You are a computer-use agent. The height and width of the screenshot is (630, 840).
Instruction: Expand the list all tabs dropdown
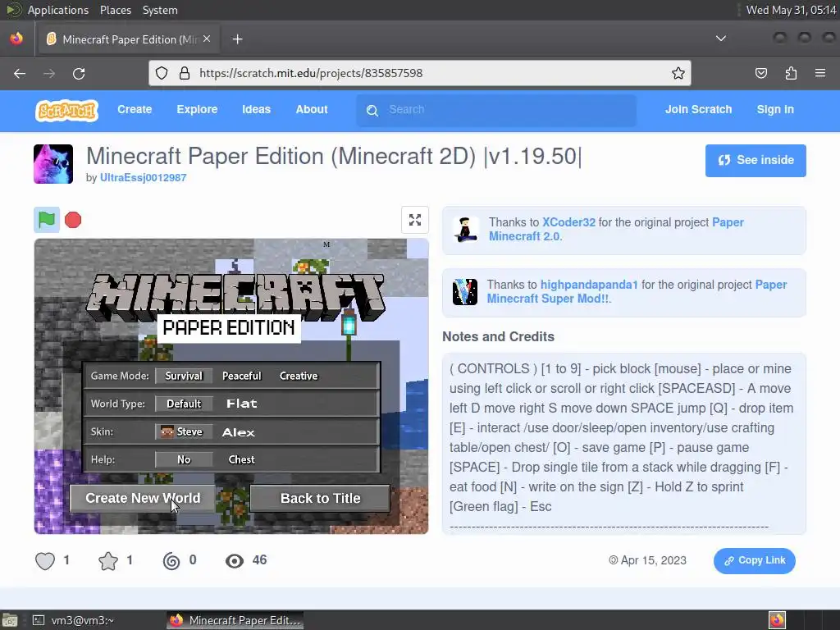click(721, 39)
